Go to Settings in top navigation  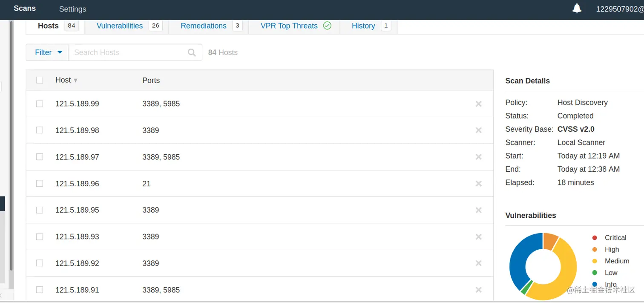72,9
